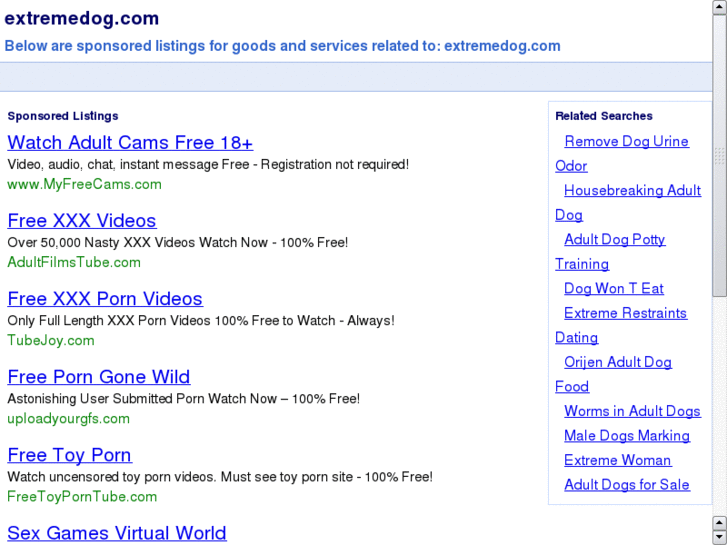727x545 pixels.
Task: Open the Extreme Woman related search
Action: click(618, 460)
